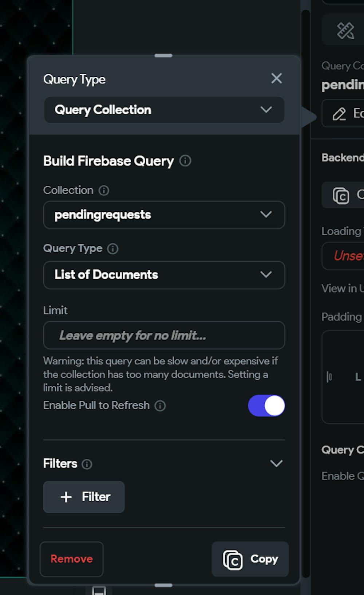Remove the backend query
This screenshot has width=364, height=595.
[72, 559]
